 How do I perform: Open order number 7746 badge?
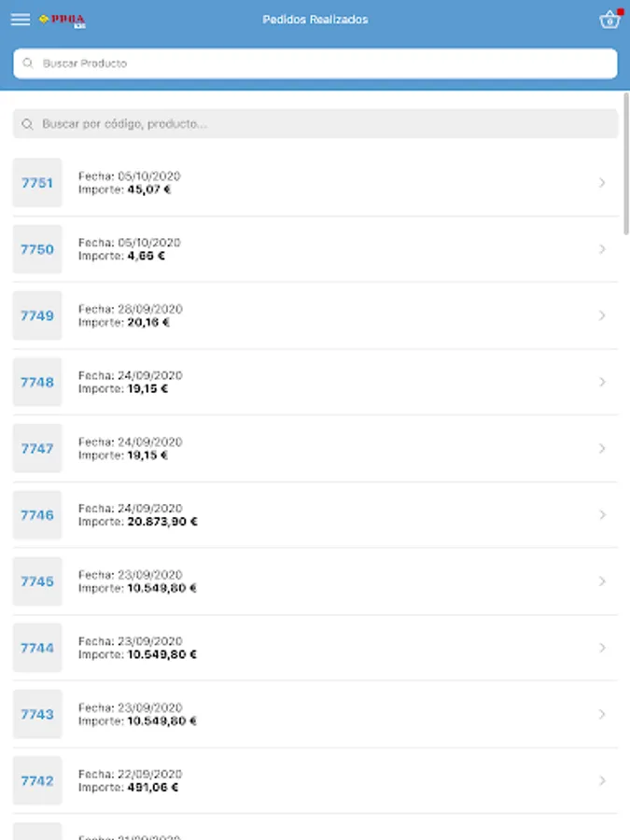pos(37,515)
